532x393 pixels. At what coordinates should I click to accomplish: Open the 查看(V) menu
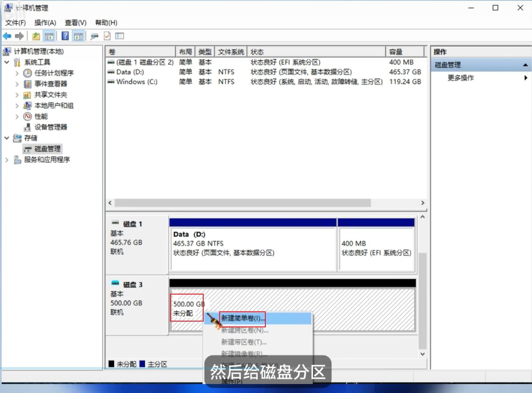[x=75, y=23]
